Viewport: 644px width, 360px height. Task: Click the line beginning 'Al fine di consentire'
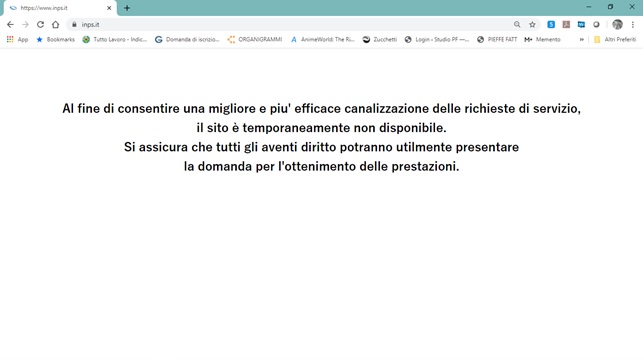(321, 108)
